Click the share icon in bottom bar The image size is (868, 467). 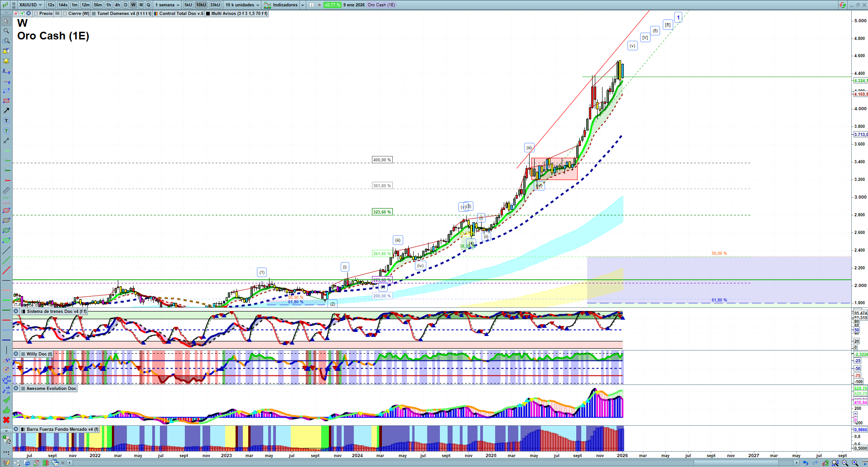tap(17, 463)
